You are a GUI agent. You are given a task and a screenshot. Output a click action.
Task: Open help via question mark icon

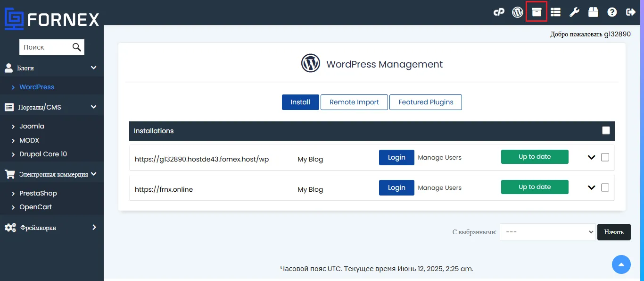[612, 12]
